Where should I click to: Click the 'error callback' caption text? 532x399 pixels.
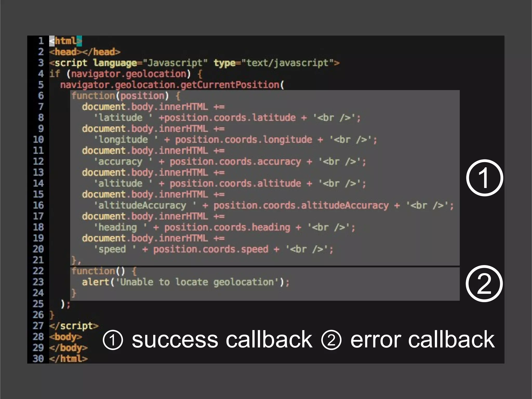coord(422,339)
